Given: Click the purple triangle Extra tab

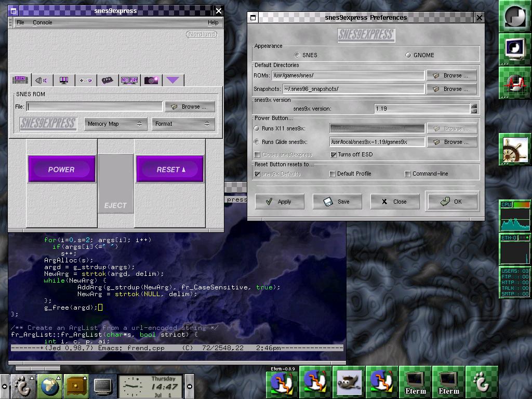Looking at the screenshot, I should pyautogui.click(x=173, y=81).
